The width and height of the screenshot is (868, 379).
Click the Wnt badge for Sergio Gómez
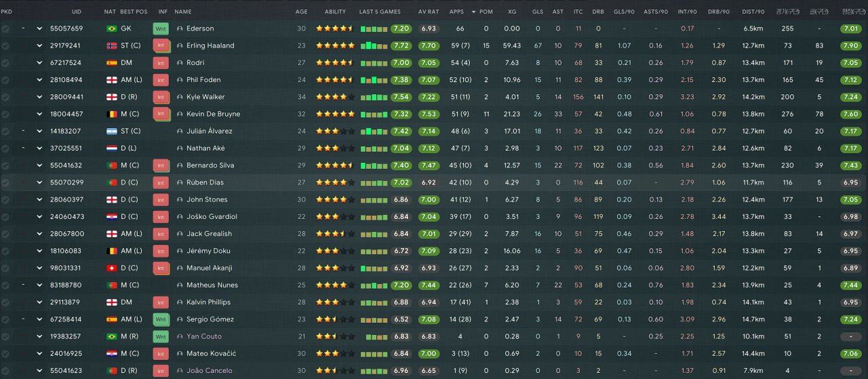161,319
